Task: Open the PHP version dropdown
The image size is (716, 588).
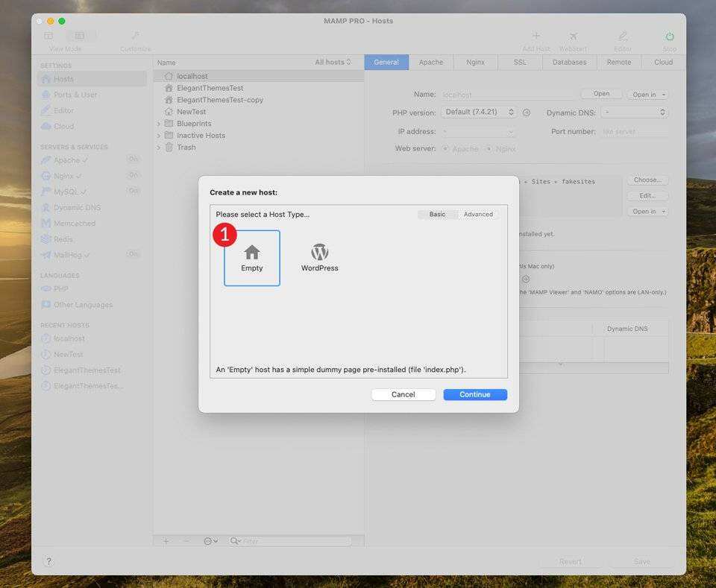Action: tap(479, 113)
